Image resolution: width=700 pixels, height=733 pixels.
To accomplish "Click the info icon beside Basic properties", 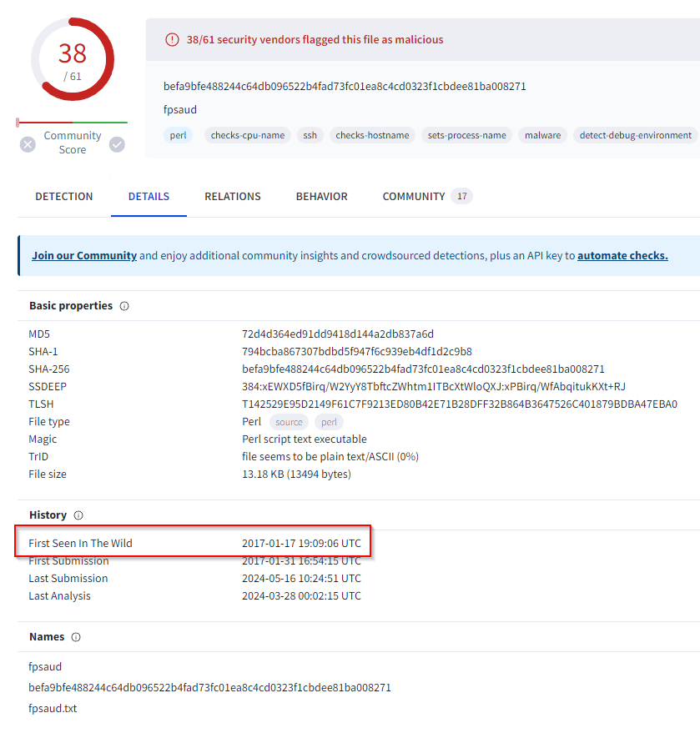I will (124, 306).
